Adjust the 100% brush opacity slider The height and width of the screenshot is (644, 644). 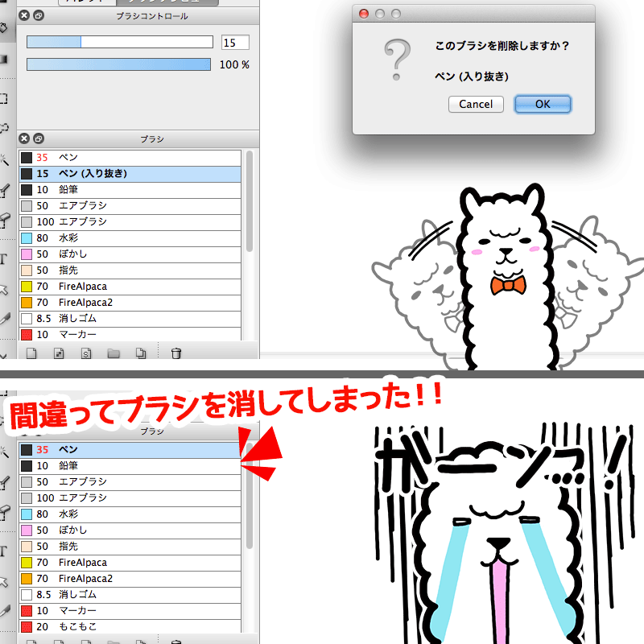[119, 64]
